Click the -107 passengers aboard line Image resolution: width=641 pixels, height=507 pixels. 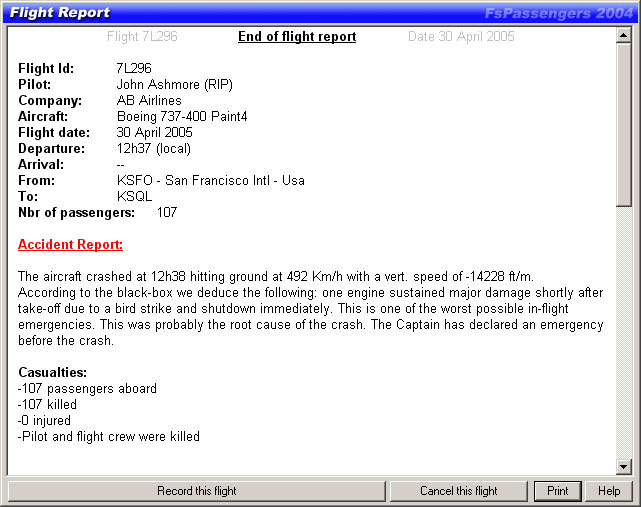pyautogui.click(x=87, y=388)
